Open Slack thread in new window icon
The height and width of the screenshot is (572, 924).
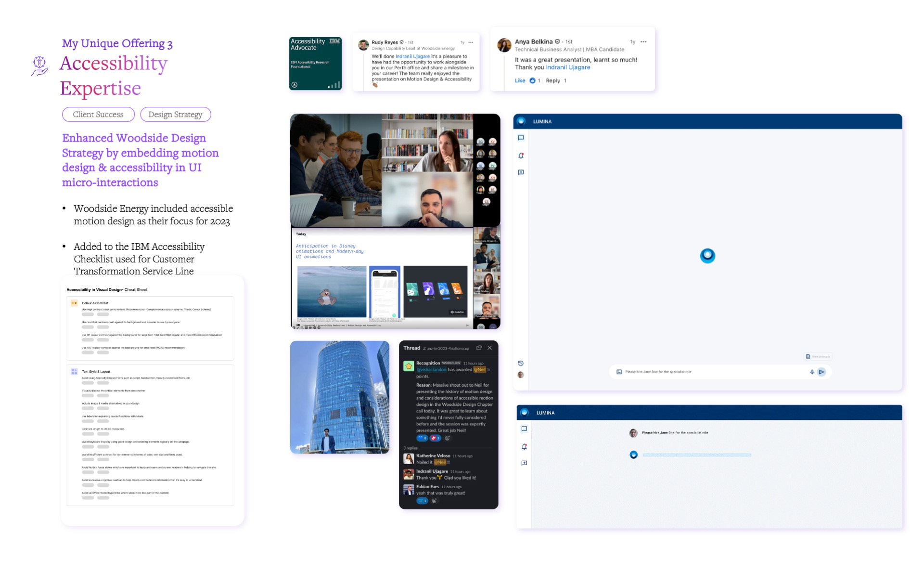pyautogui.click(x=479, y=348)
